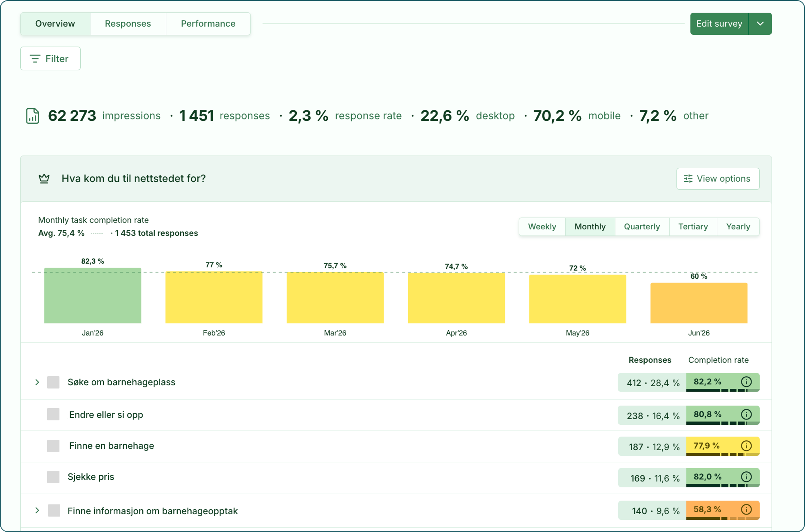This screenshot has height=532, width=805.
Task: Toggle checkbox for Finne informasjon om barnehageopptak
Action: (x=54, y=510)
